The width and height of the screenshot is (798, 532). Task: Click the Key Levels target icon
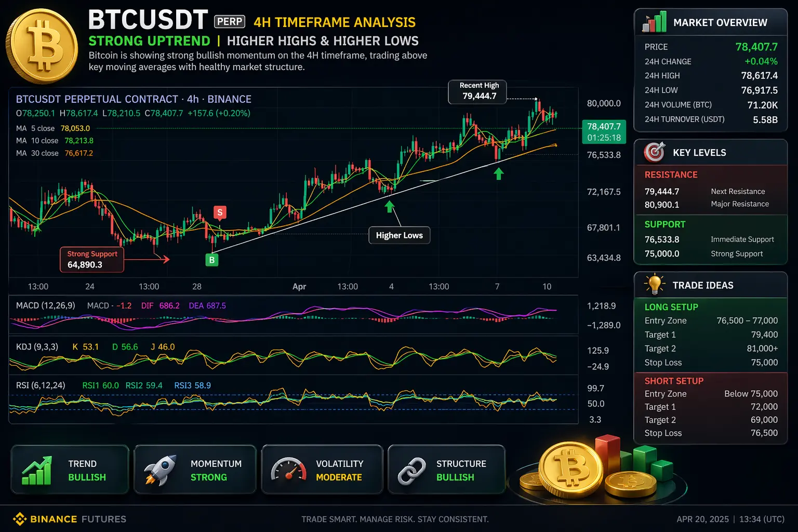(x=655, y=152)
